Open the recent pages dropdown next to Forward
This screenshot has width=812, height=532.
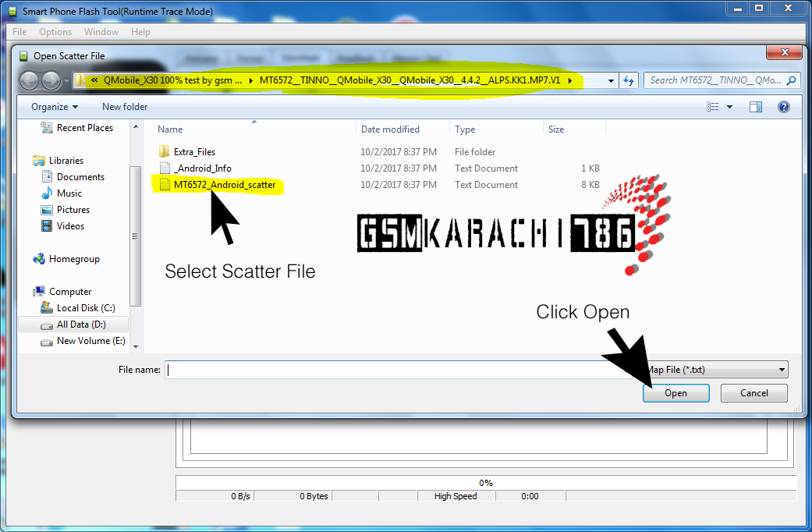[x=66, y=81]
